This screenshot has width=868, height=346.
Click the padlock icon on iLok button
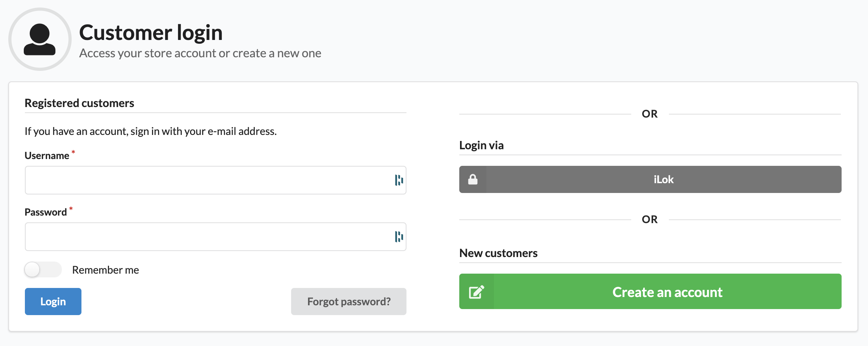point(473,179)
